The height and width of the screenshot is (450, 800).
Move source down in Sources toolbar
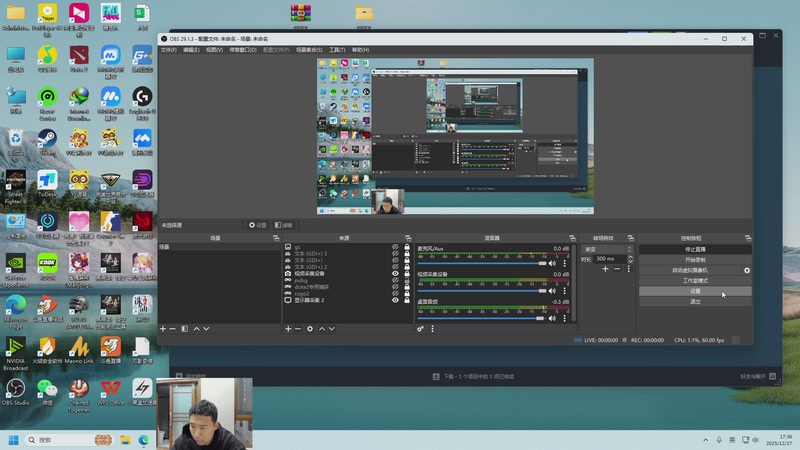(x=332, y=329)
